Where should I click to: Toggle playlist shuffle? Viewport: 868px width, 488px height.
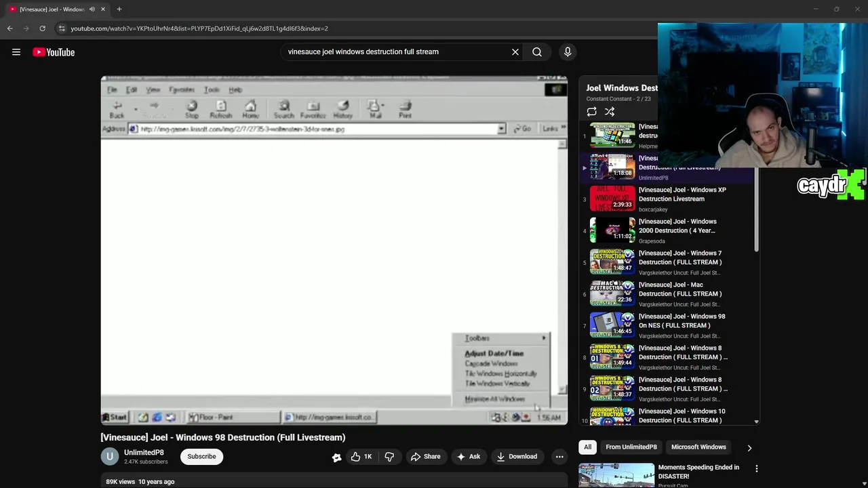(610, 112)
